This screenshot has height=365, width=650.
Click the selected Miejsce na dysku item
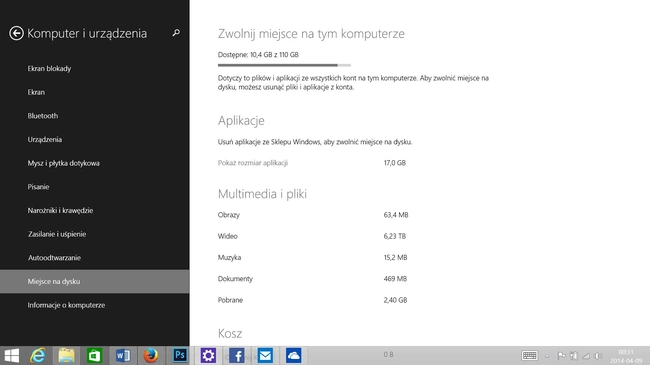pyautogui.click(x=95, y=281)
